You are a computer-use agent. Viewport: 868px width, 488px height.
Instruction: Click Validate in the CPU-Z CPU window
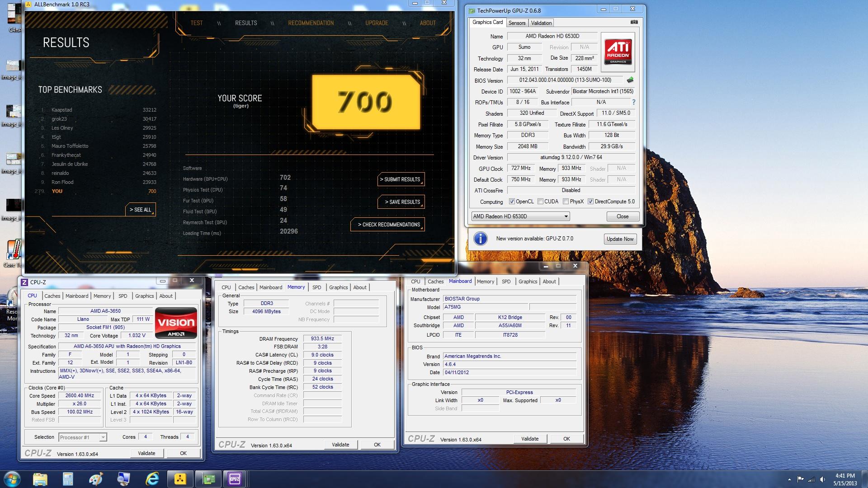tap(146, 453)
